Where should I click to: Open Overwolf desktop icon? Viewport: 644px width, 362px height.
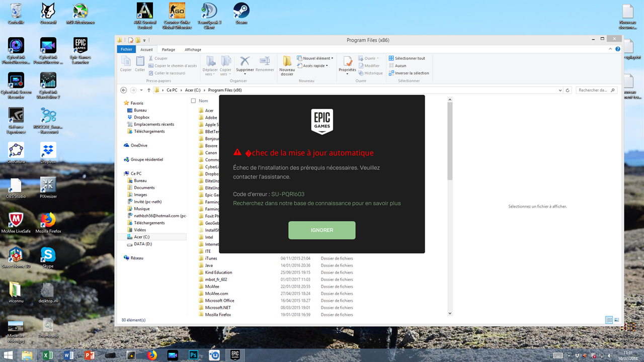[48, 14]
